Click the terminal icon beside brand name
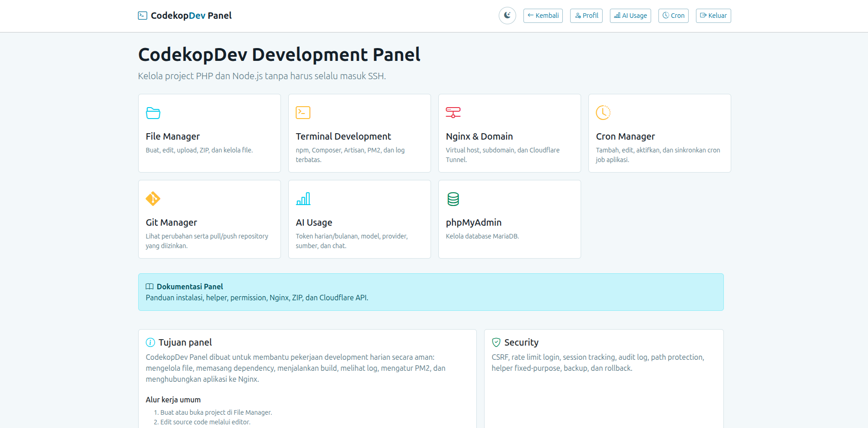868x428 pixels. [143, 16]
